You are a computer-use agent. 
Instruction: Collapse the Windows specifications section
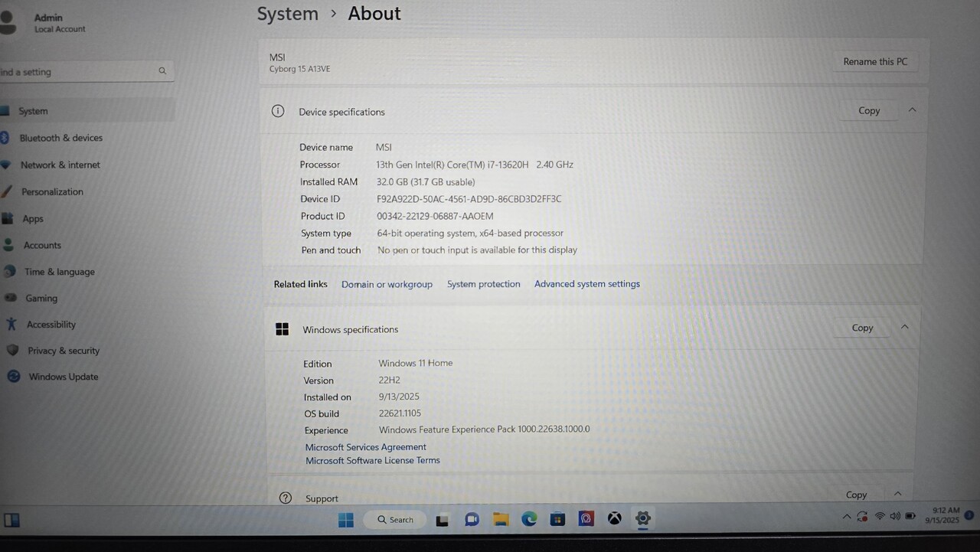(904, 328)
